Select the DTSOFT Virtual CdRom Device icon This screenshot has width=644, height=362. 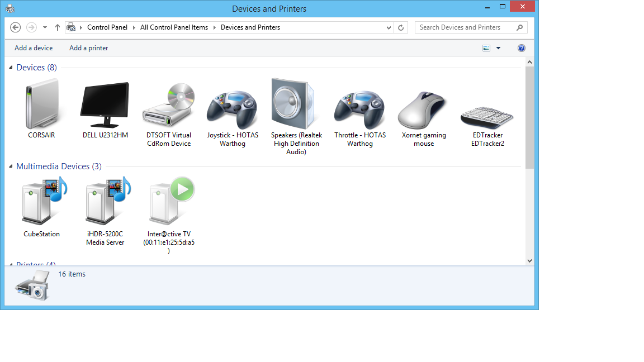tap(169, 104)
